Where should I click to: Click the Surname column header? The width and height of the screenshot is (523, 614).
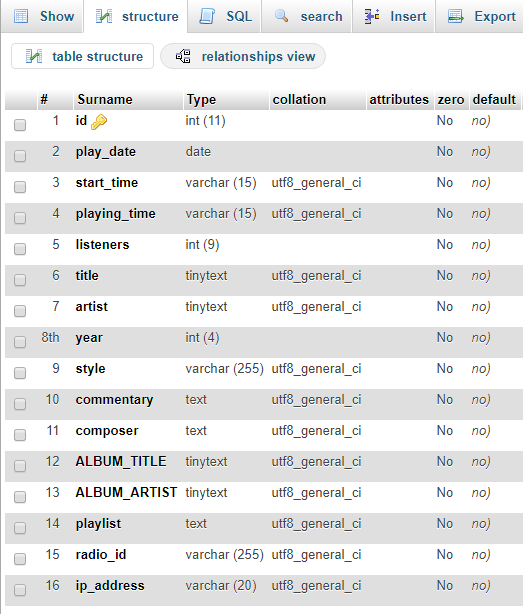[105, 99]
